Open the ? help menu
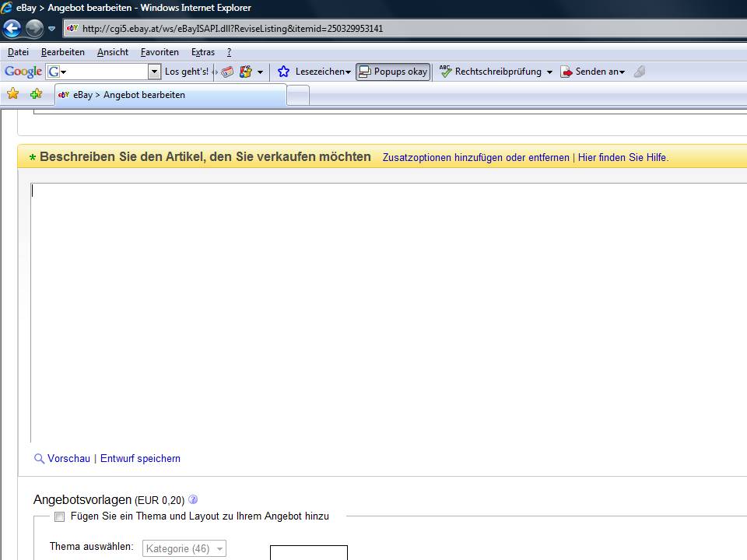The width and height of the screenshot is (747, 560). coord(229,52)
